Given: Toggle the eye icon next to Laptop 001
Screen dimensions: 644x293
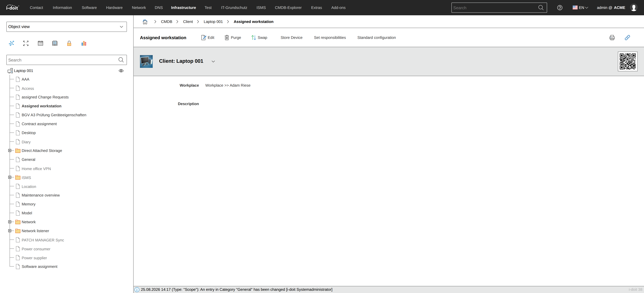Looking at the screenshot, I should tap(121, 71).
